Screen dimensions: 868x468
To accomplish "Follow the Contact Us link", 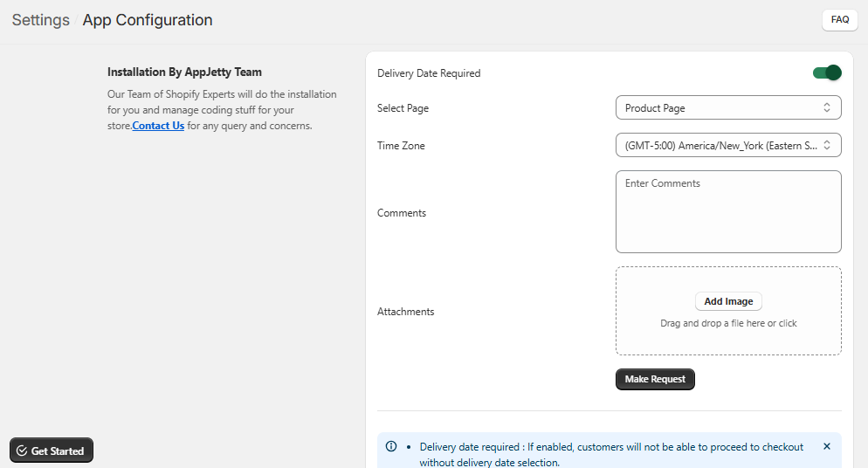I will 158,126.
